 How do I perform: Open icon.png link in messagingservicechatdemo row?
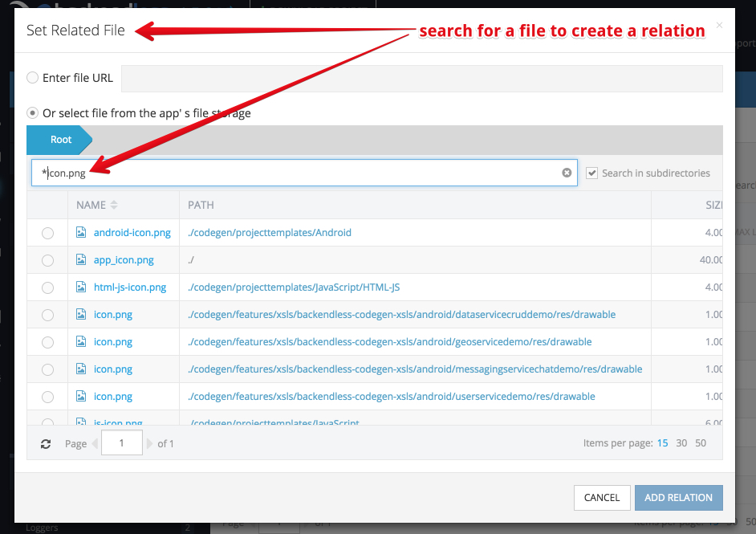(113, 369)
